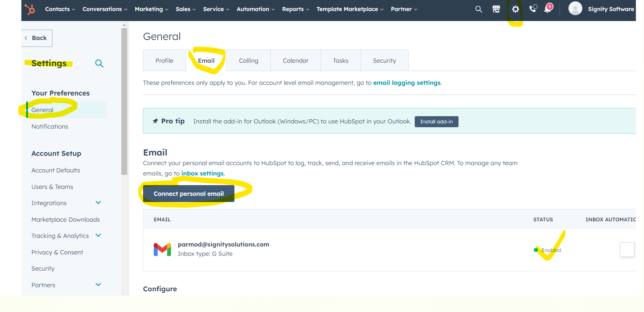
Task: Open the Conversations dropdown menu
Action: (x=105, y=9)
